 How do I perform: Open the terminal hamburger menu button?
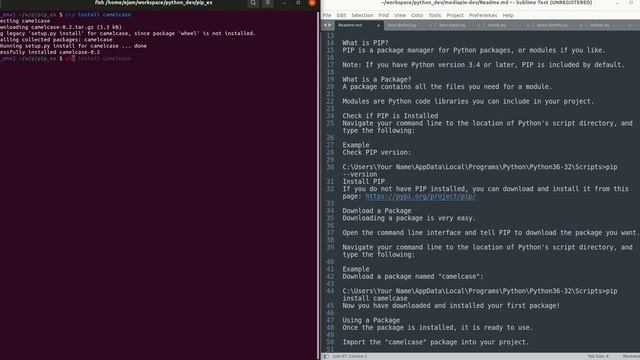click(x=267, y=3)
